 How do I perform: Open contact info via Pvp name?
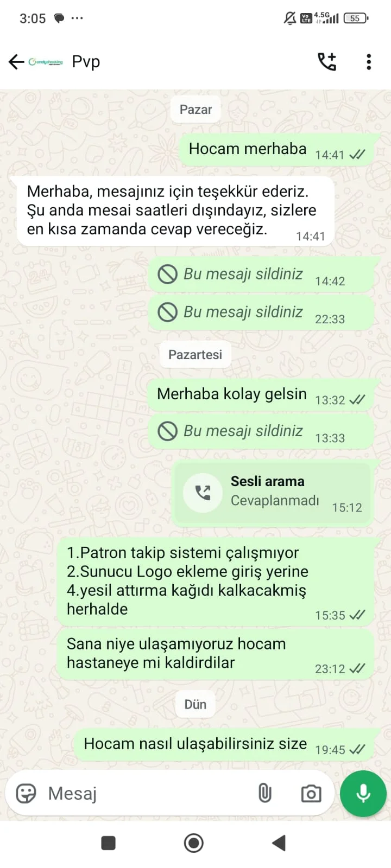tap(86, 62)
